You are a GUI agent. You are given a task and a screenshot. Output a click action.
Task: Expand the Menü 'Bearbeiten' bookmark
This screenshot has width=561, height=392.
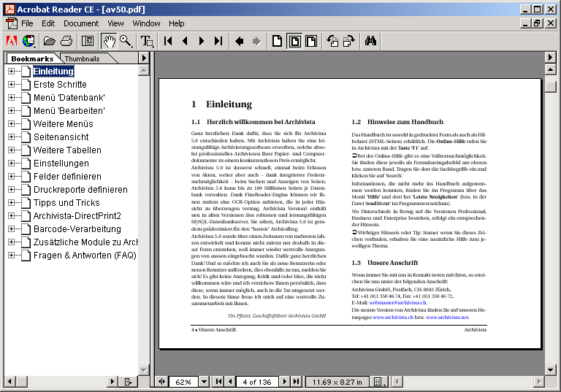[x=12, y=110]
